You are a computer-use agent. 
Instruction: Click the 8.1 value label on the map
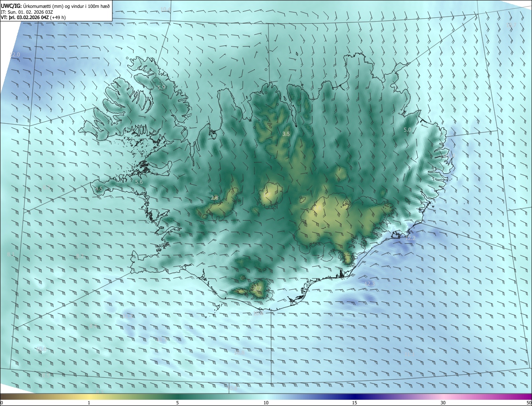(11, 254)
